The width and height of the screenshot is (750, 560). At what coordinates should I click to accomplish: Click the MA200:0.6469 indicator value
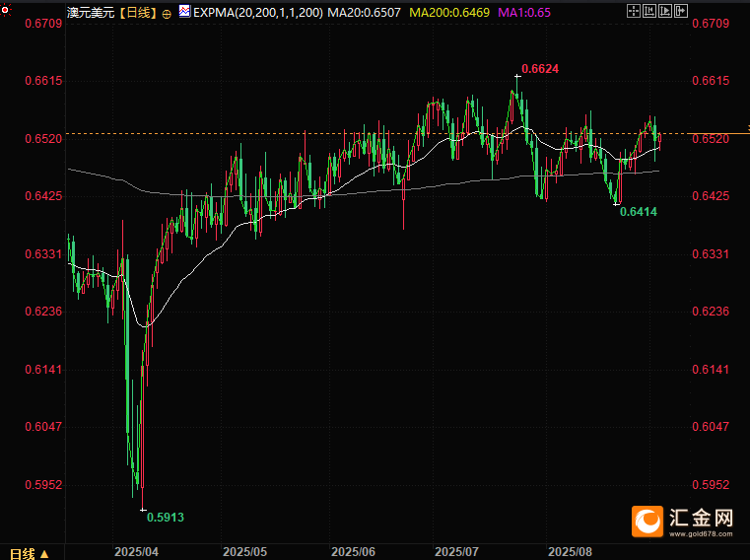point(449,13)
